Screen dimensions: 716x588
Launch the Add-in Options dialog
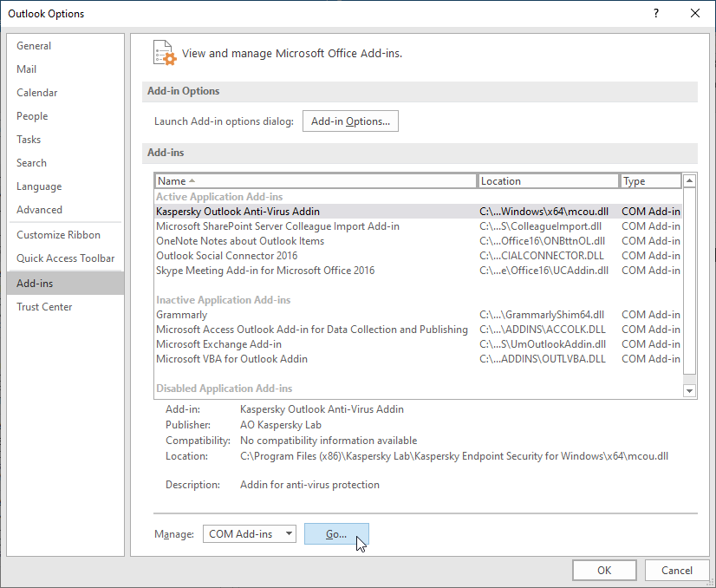click(x=350, y=121)
